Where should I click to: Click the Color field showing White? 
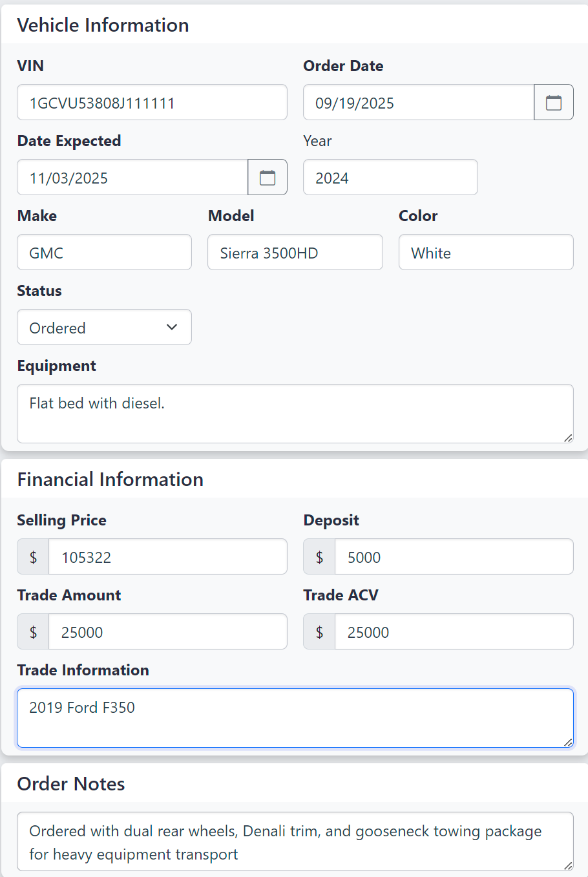point(486,253)
